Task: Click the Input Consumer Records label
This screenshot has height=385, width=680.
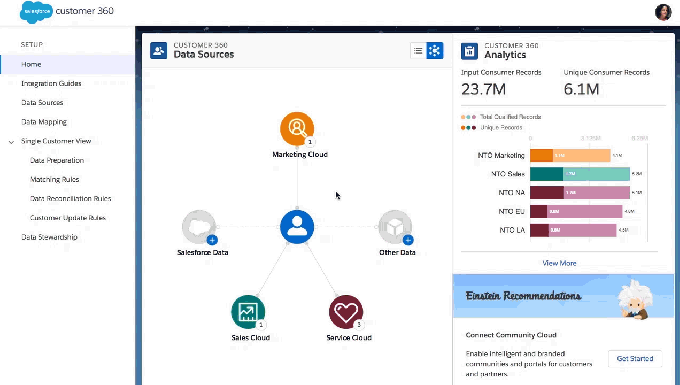Action: 501,72
